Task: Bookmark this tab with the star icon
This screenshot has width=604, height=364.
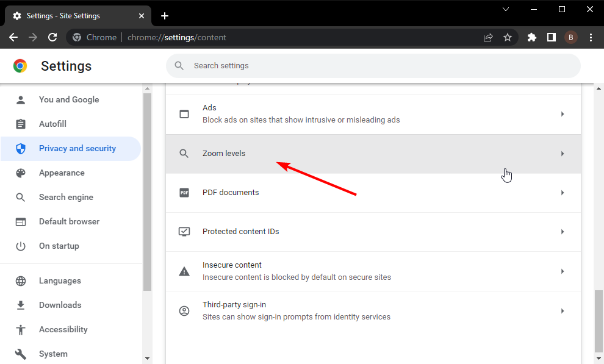Action: coord(508,37)
